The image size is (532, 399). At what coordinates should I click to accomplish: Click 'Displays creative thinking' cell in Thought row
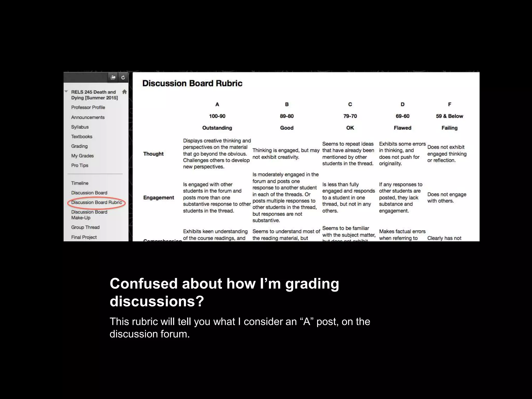(x=217, y=154)
